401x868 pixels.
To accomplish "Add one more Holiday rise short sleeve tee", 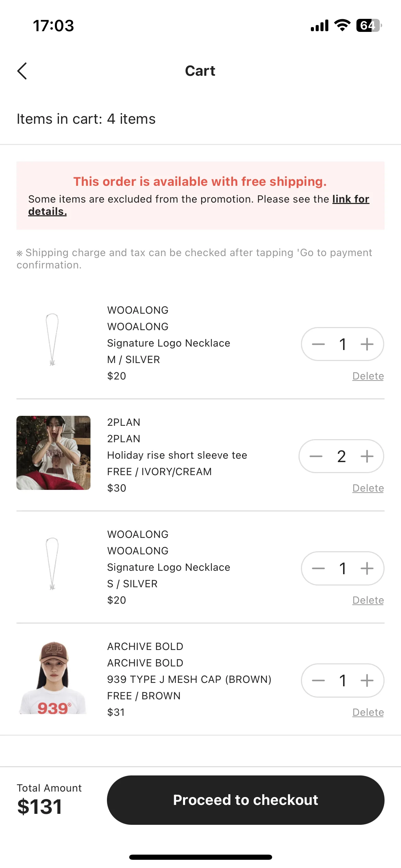I will (x=367, y=456).
